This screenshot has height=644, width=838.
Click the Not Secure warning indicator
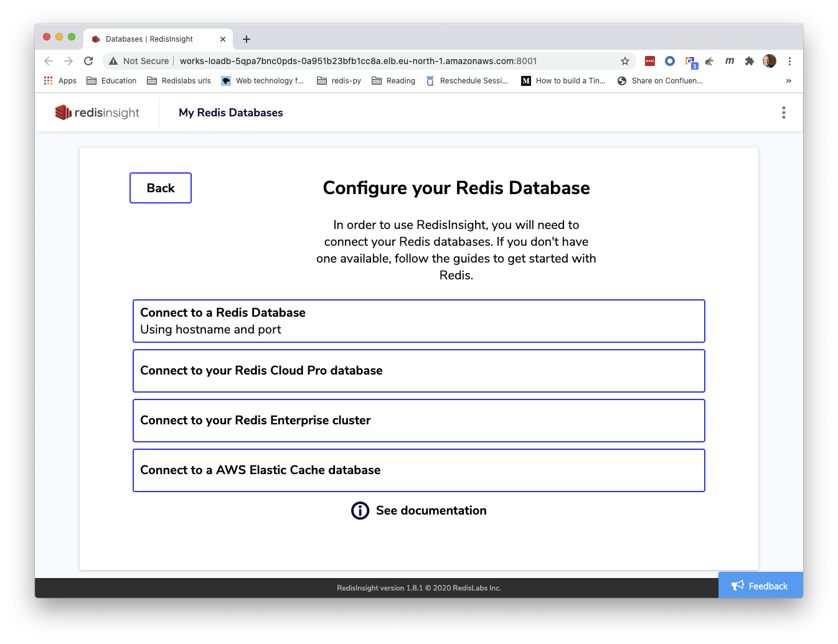tap(139, 61)
